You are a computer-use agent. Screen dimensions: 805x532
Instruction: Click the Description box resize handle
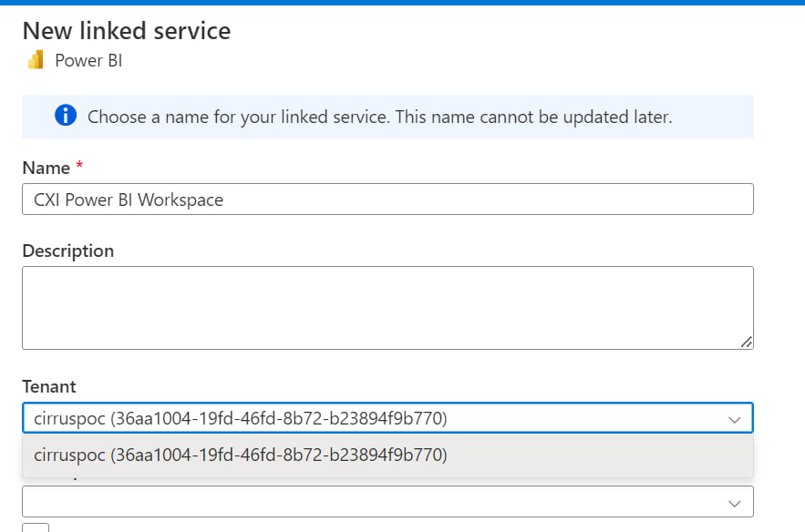coord(747,343)
